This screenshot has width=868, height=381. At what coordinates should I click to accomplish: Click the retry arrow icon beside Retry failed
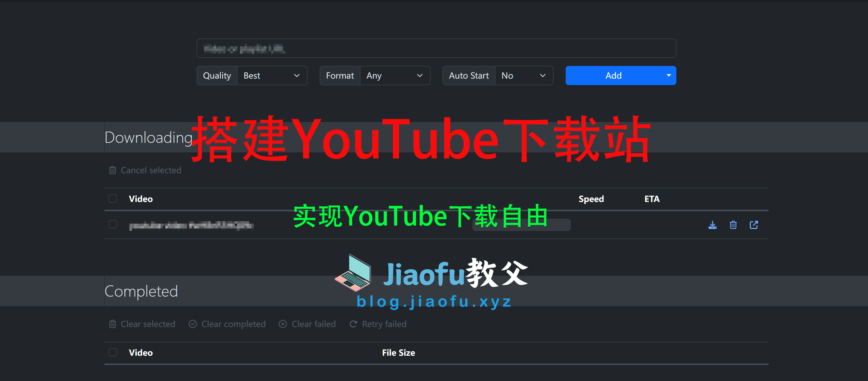353,324
